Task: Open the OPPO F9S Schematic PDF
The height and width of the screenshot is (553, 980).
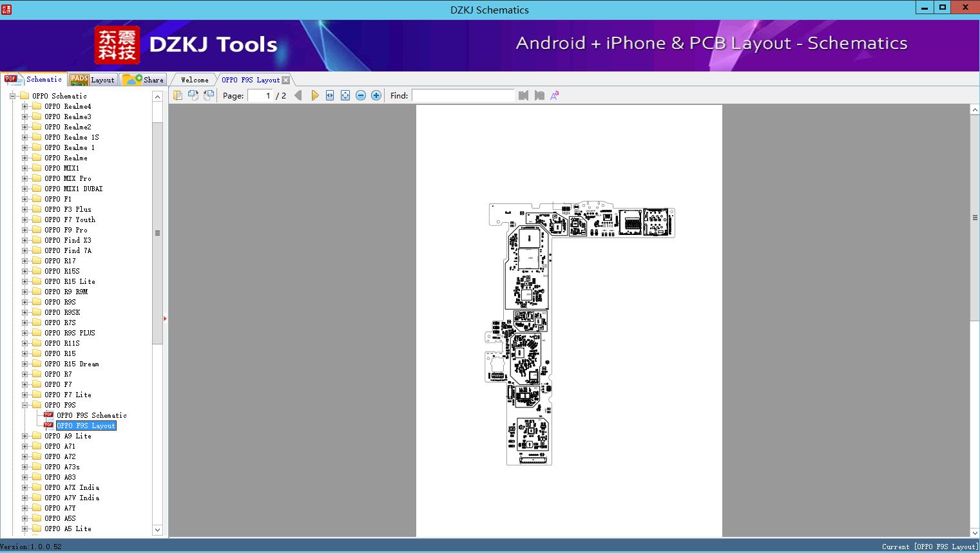Action: pos(91,415)
